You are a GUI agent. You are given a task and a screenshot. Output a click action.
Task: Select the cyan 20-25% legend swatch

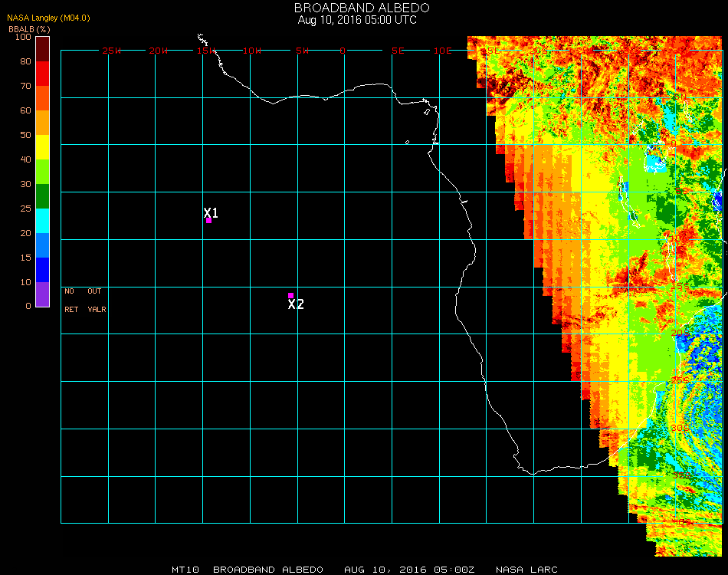[x=42, y=221]
